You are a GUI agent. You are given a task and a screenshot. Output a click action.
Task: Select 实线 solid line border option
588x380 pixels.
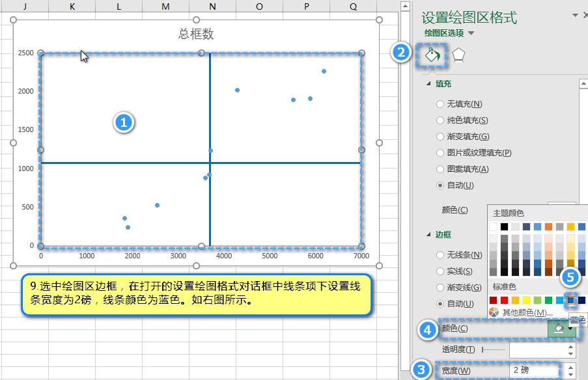point(441,271)
